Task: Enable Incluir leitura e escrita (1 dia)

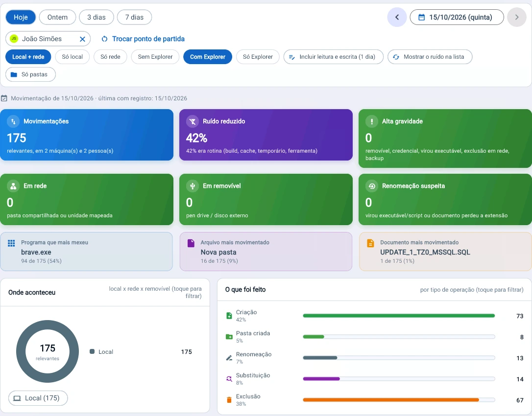Action: (x=334, y=57)
